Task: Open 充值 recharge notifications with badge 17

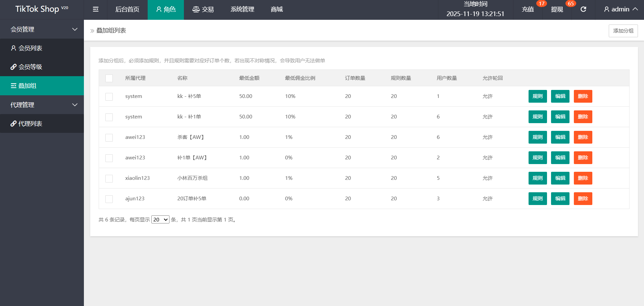Action: (528, 9)
